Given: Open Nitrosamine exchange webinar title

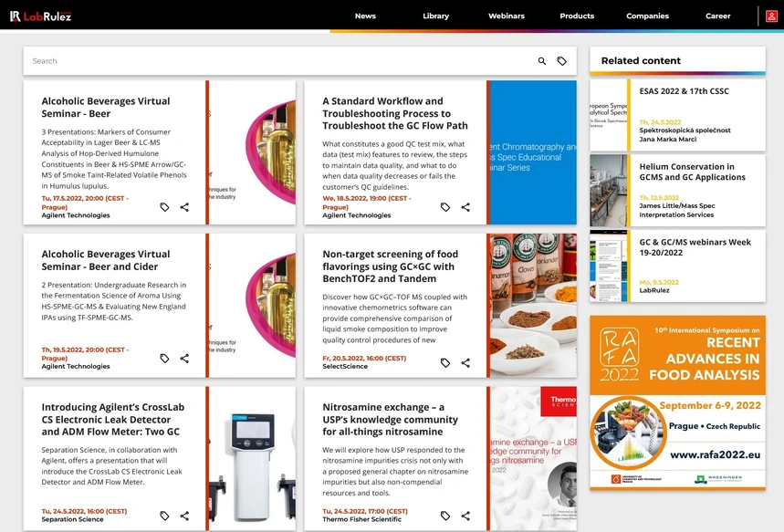Looking at the screenshot, I should coord(390,420).
